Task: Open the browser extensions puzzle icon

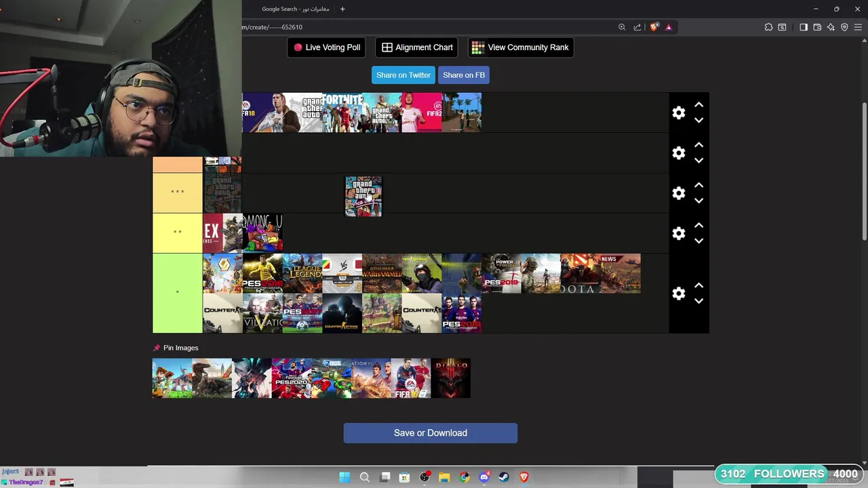Action: (x=768, y=27)
